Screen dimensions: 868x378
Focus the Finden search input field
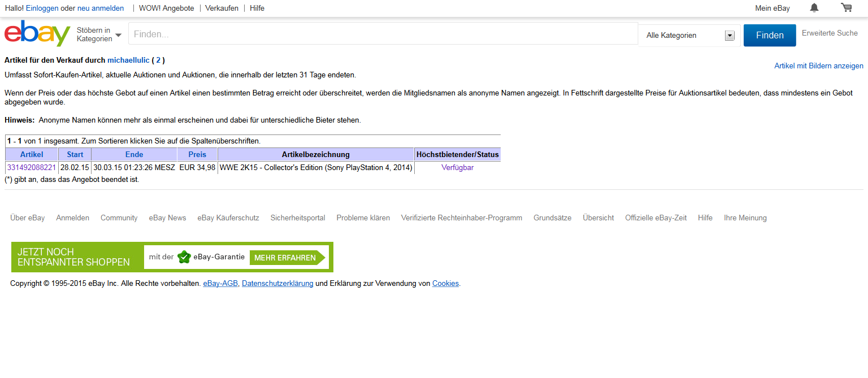(383, 34)
